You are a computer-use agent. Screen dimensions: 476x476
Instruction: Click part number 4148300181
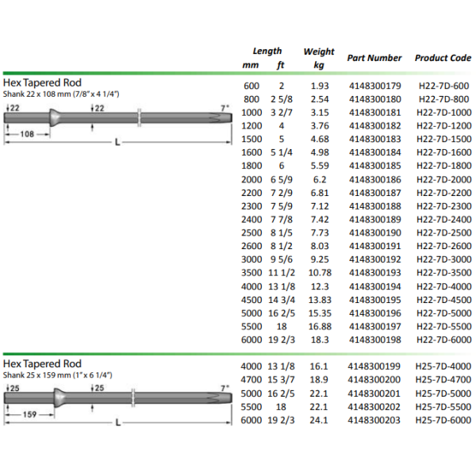point(375,113)
